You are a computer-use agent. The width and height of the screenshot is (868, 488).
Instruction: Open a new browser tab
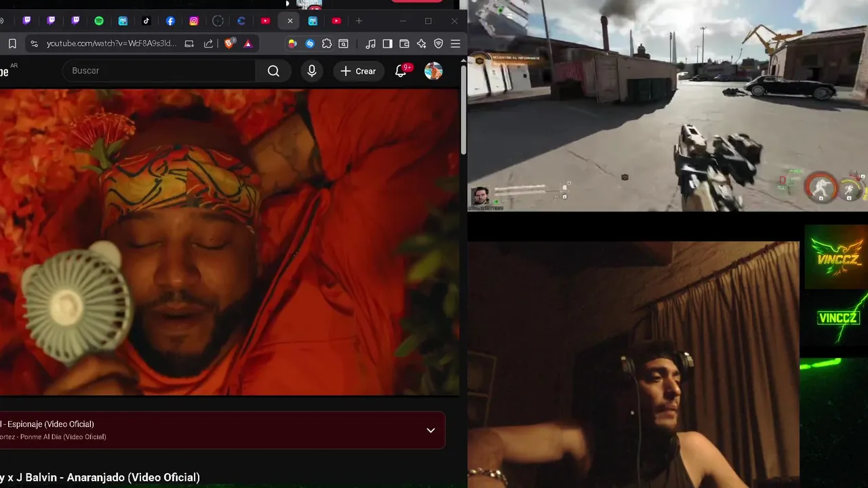(359, 21)
